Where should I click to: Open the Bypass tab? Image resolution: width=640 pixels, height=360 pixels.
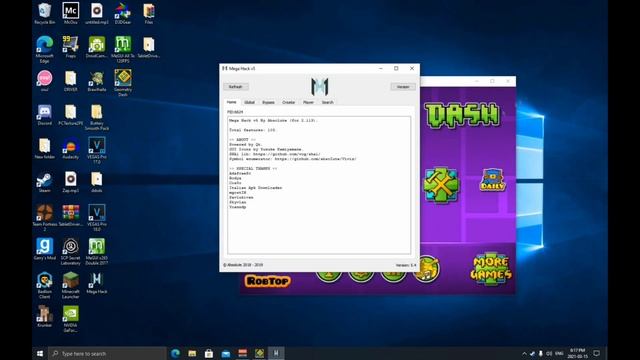268,102
